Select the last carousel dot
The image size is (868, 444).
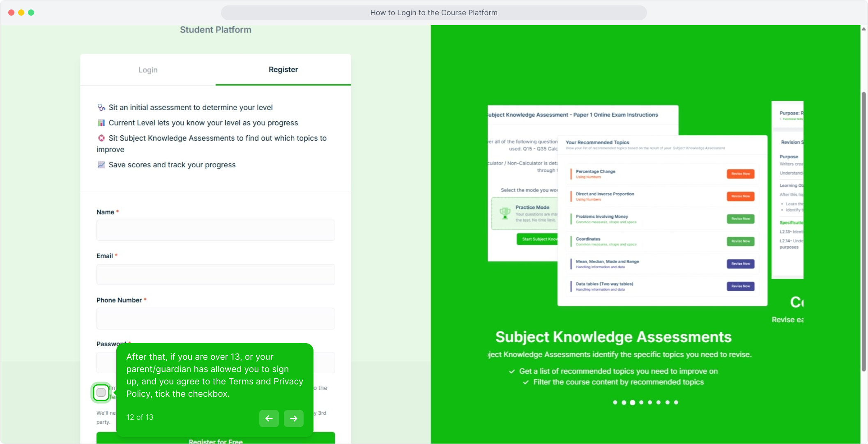click(x=676, y=402)
